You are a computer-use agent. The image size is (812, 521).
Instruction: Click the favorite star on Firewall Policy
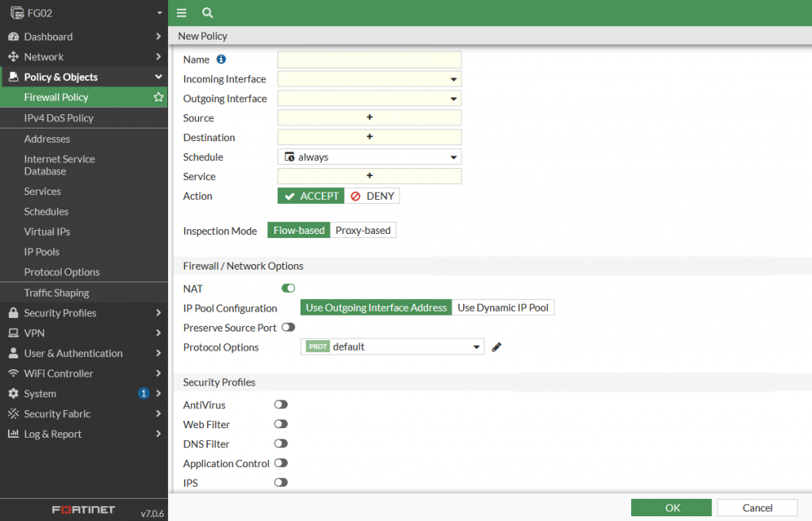click(159, 98)
